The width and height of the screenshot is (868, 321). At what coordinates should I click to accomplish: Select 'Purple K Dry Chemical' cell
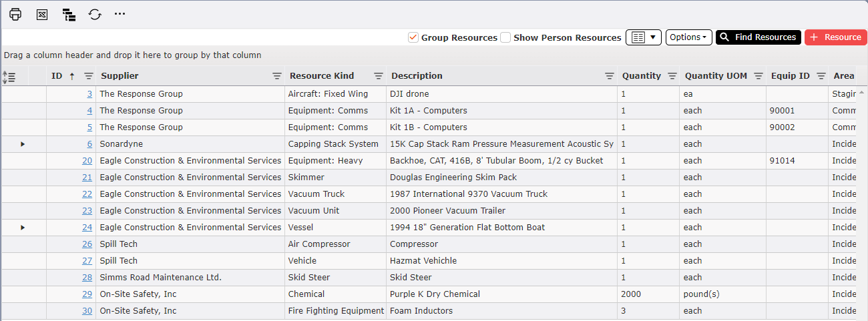pyautogui.click(x=501, y=294)
